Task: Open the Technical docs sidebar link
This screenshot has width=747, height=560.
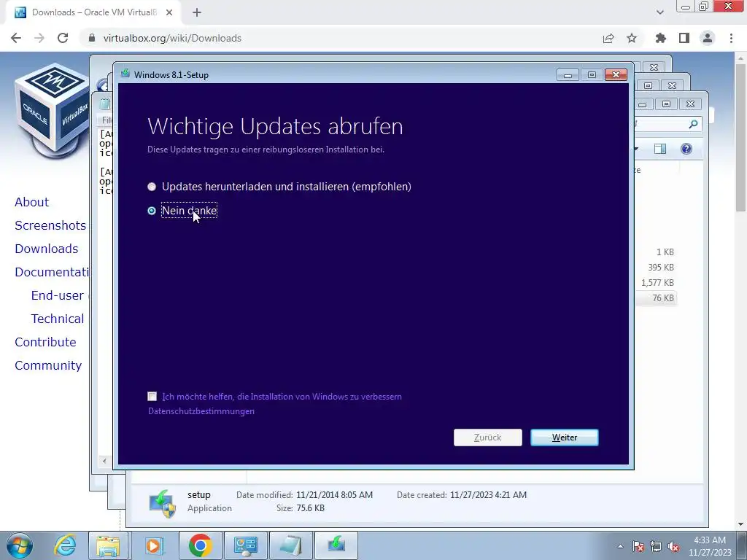Action: 57,319
